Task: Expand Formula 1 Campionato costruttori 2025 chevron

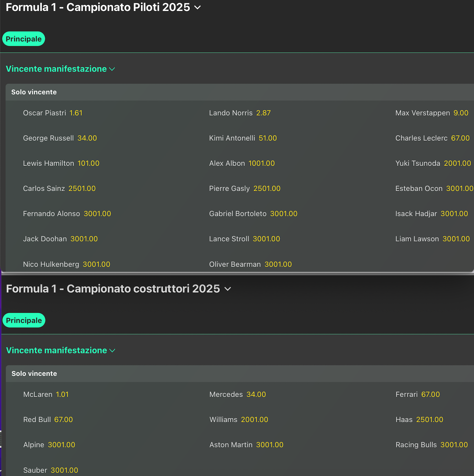Action: 228,289
